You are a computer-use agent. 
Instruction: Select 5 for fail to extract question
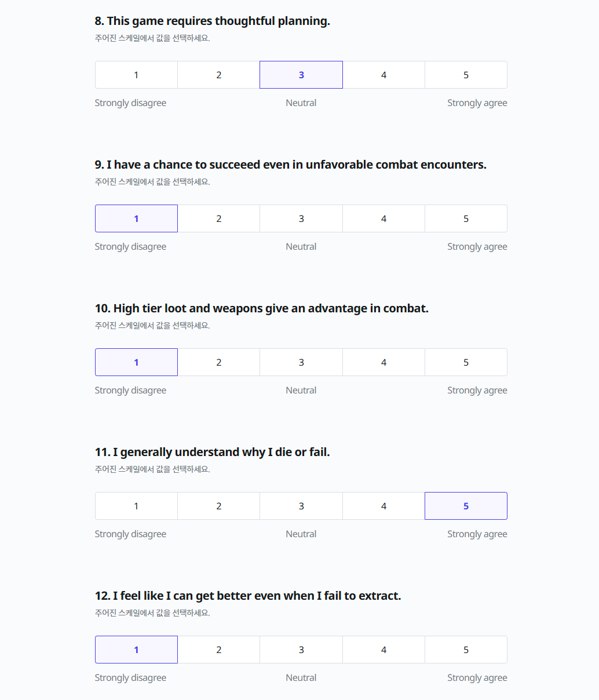click(466, 650)
